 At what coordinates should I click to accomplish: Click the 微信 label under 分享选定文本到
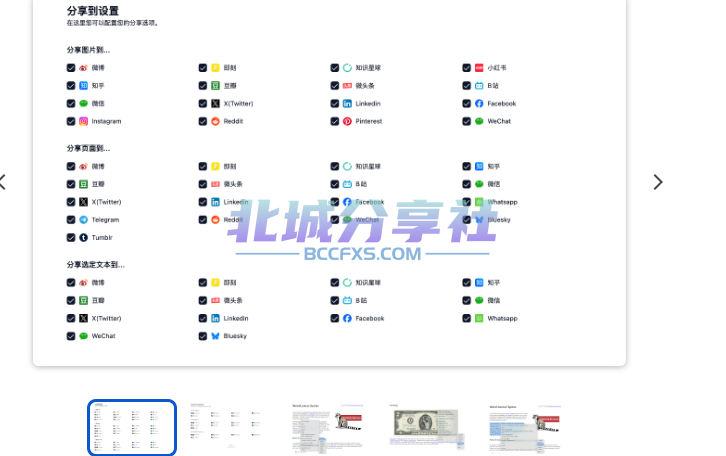coord(494,300)
